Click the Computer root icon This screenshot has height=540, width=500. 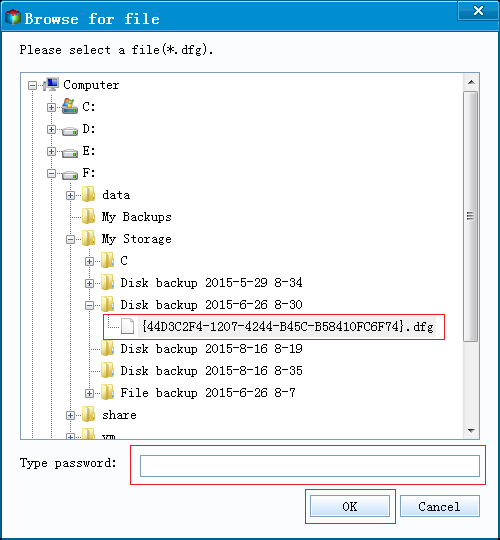tap(52, 84)
